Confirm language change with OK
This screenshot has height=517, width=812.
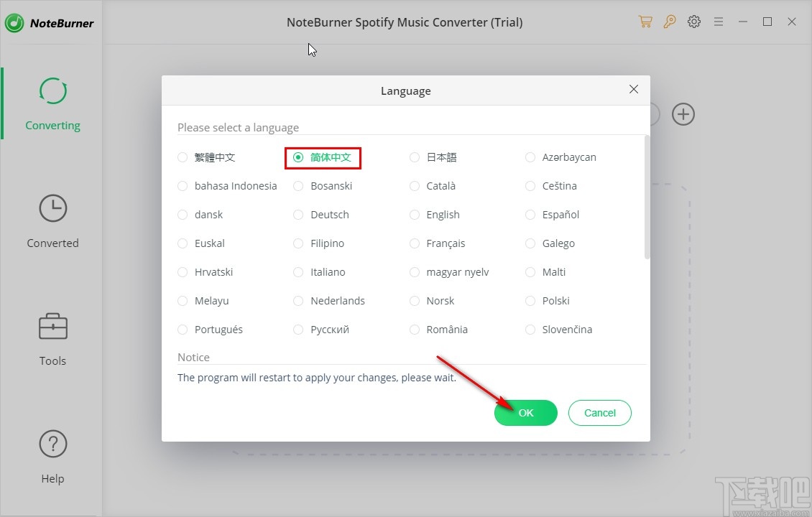click(525, 412)
